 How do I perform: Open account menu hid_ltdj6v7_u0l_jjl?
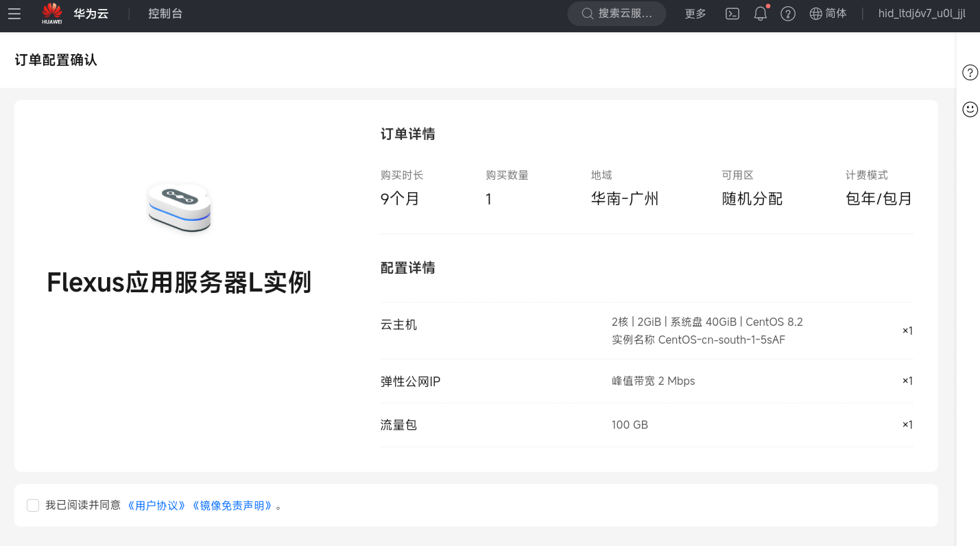coord(922,14)
